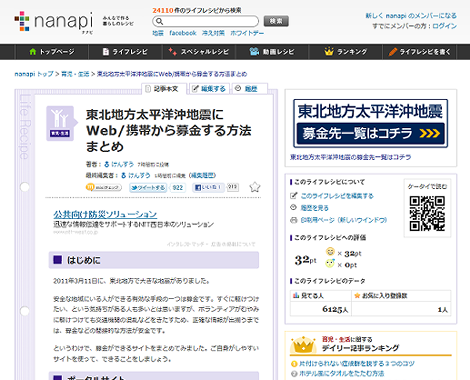Click the pencil icon beside ライフレシピを書く
Viewport: 470px width, 380px height.
tap(393, 52)
